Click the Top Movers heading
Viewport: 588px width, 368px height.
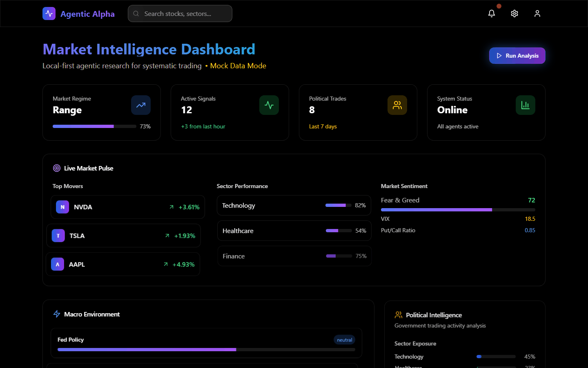68,186
